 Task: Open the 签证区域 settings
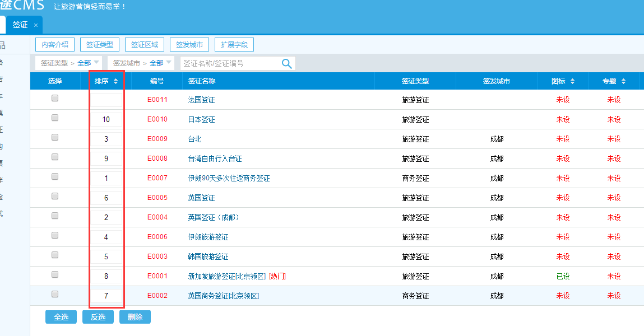tap(145, 45)
